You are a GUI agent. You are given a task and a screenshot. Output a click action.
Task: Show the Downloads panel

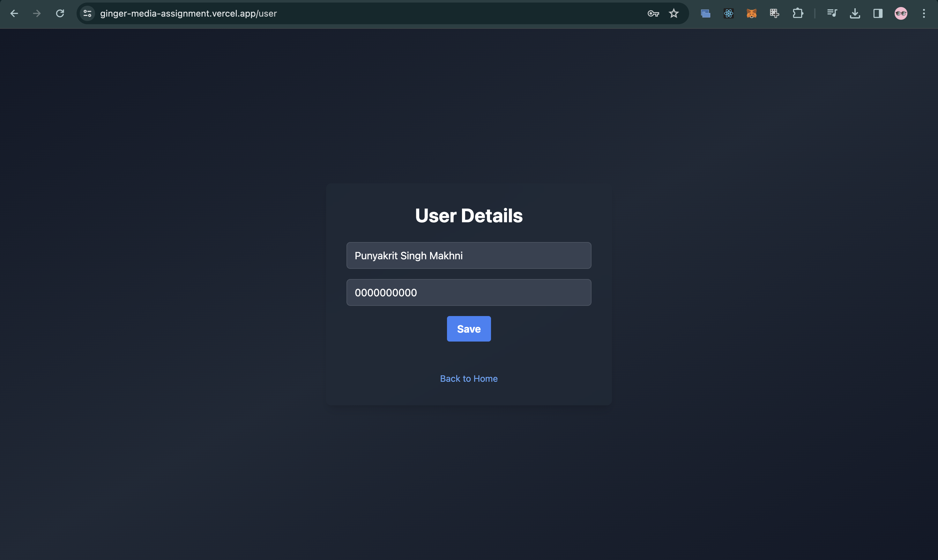(855, 14)
